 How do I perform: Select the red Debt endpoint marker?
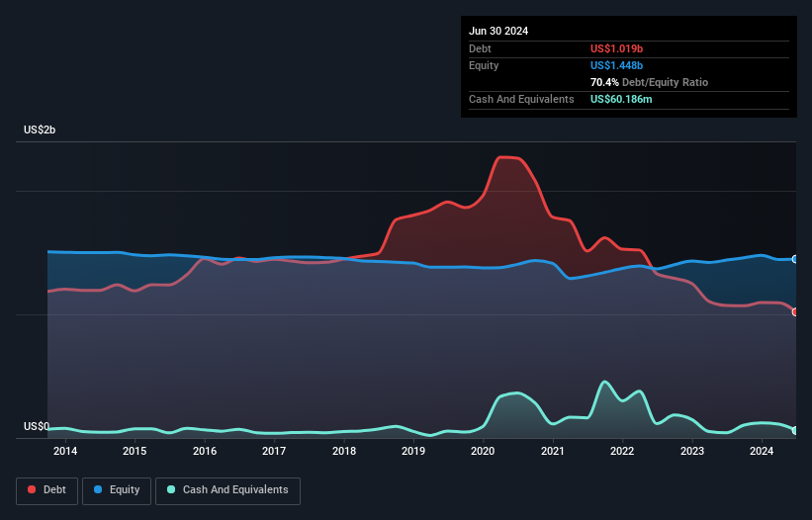(x=795, y=312)
